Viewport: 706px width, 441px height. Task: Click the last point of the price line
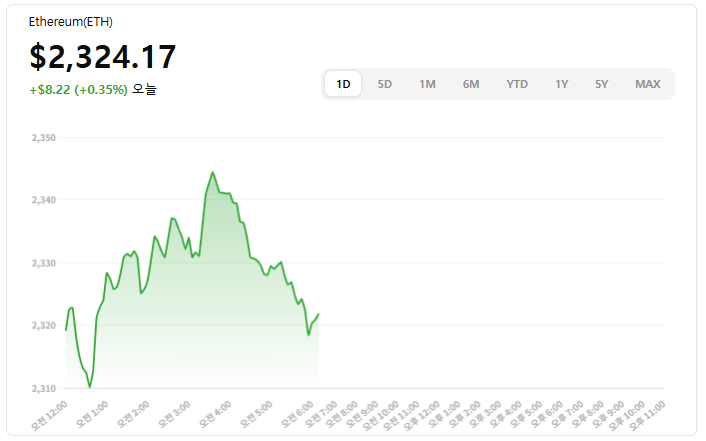pos(318,315)
